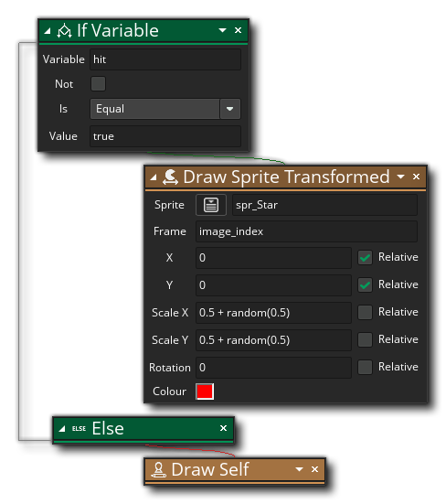The height and width of the screenshot is (504, 446).
Task: Click the If Variable branch icon
Action: click(x=64, y=31)
